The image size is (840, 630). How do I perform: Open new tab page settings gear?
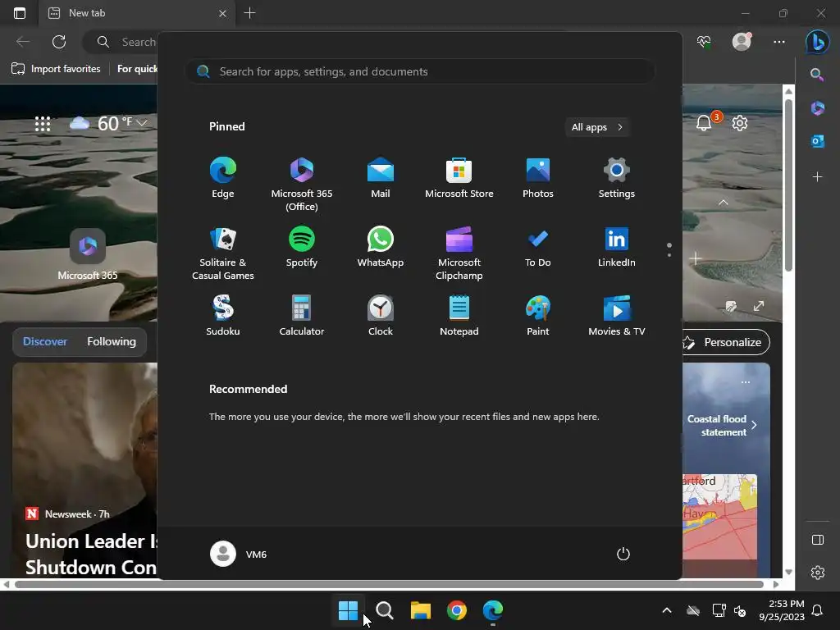pos(740,123)
